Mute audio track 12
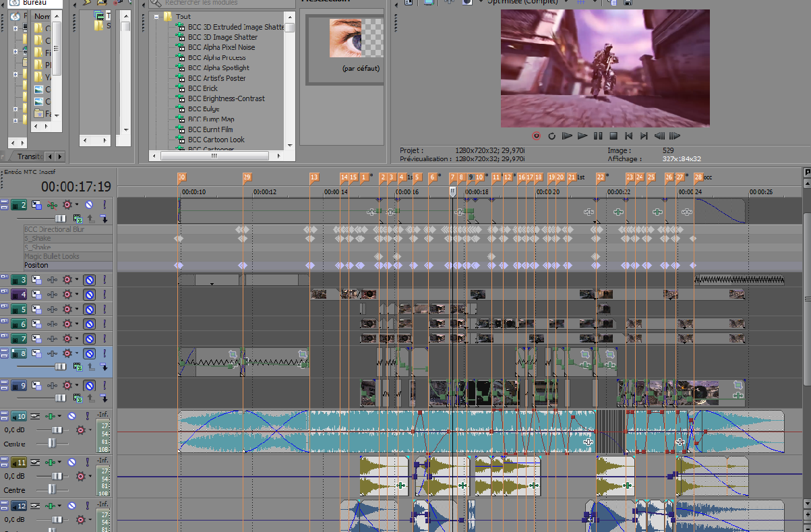Image resolution: width=811 pixels, height=532 pixels. 71,506
